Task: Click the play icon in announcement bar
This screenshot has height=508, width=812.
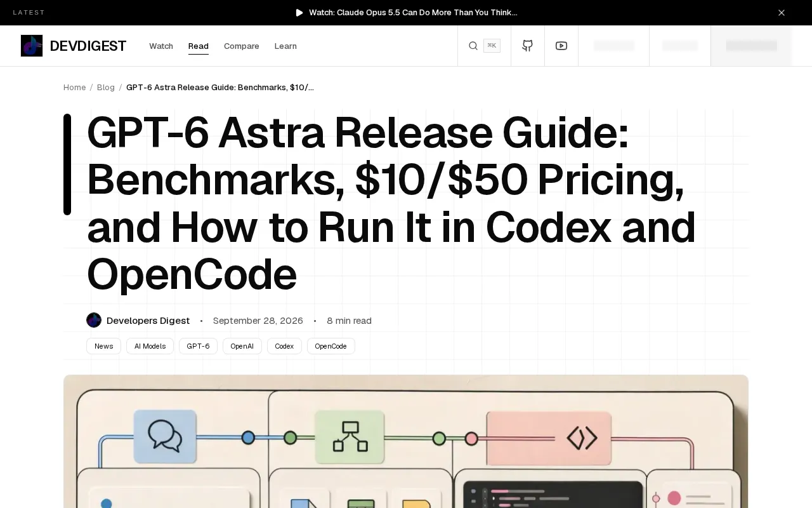Action: pyautogui.click(x=299, y=13)
